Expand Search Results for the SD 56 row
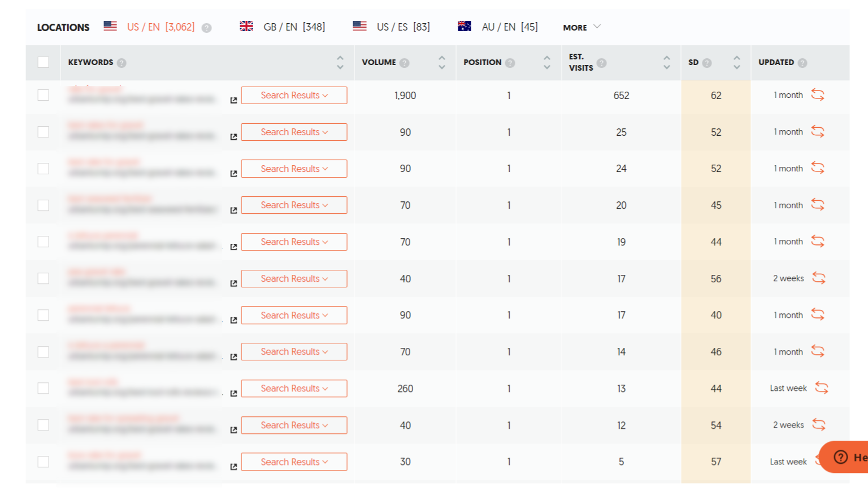This screenshot has width=868, height=491. tap(294, 278)
